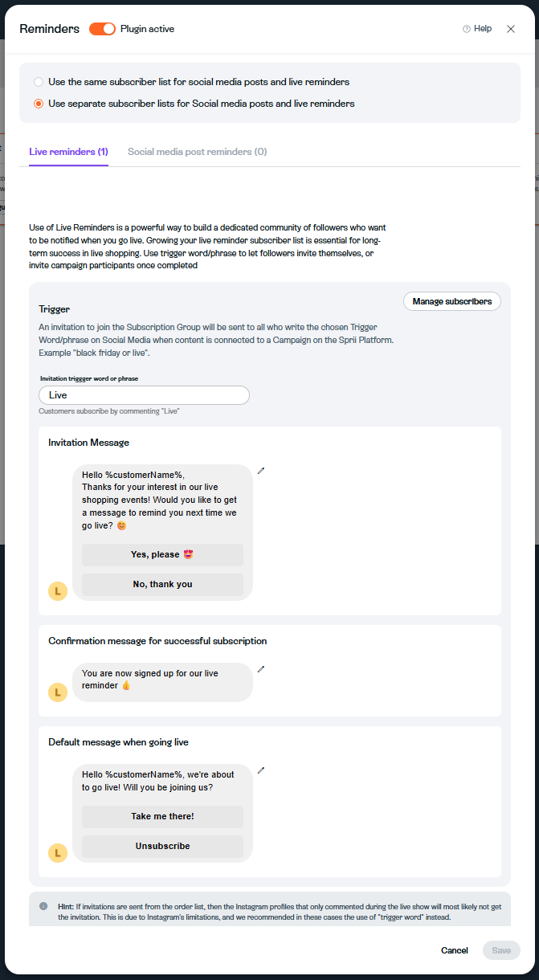Select same subscriber list radio option

pos(39,82)
